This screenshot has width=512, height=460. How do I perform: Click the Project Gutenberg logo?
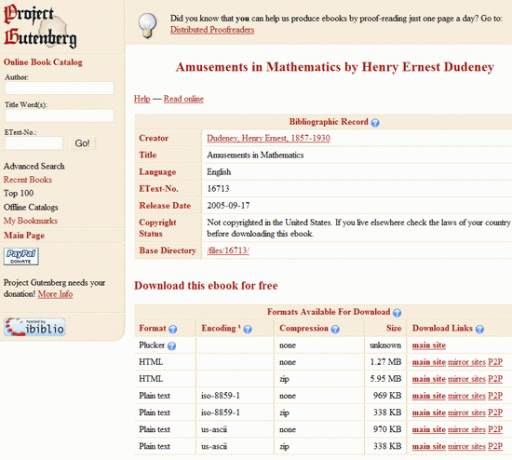[40, 26]
